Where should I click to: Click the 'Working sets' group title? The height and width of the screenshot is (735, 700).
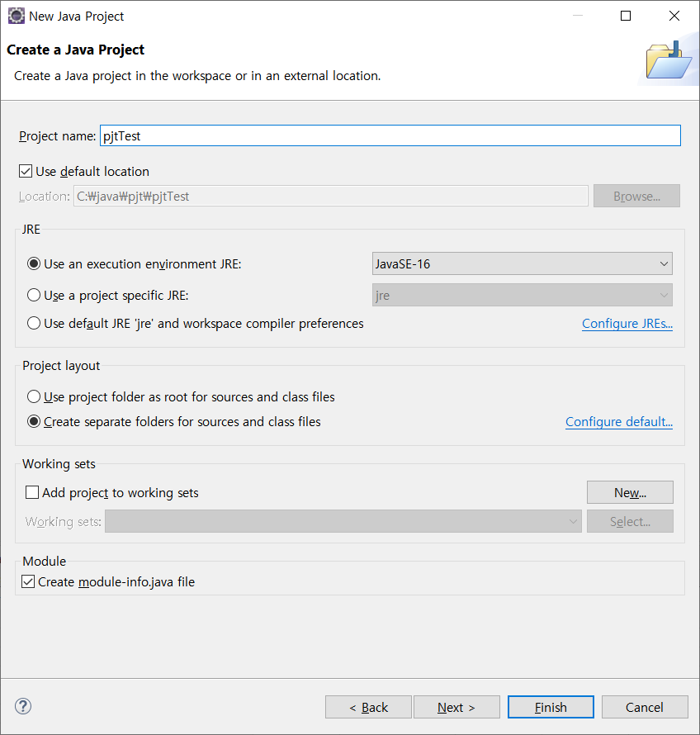(x=59, y=464)
